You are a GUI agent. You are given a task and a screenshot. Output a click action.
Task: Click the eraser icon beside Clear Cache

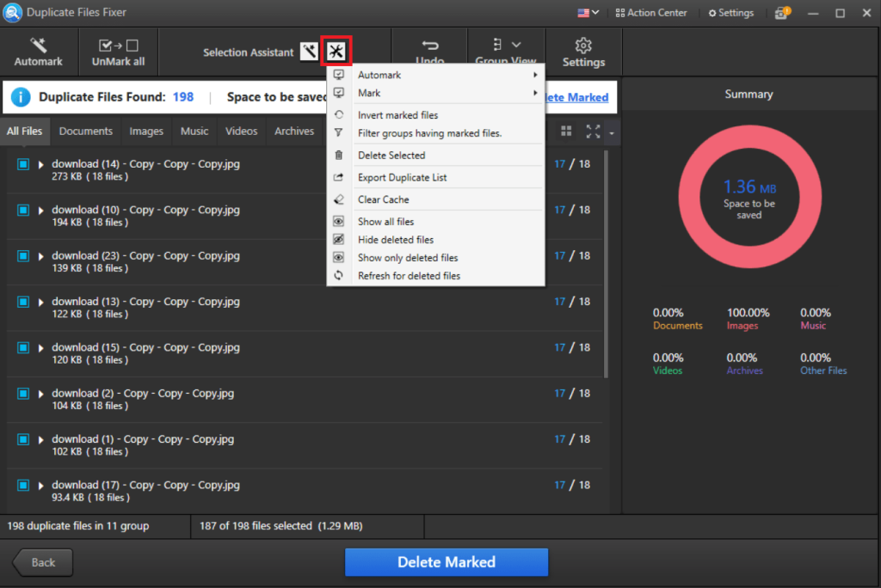click(x=339, y=199)
